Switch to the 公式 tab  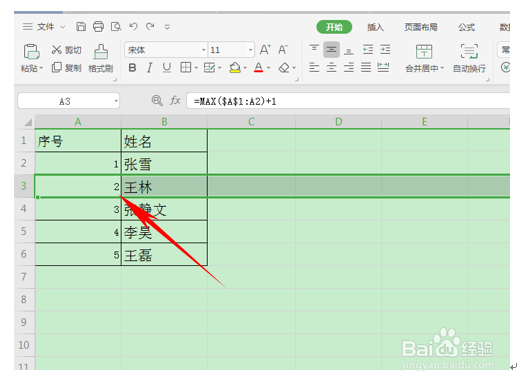point(467,27)
